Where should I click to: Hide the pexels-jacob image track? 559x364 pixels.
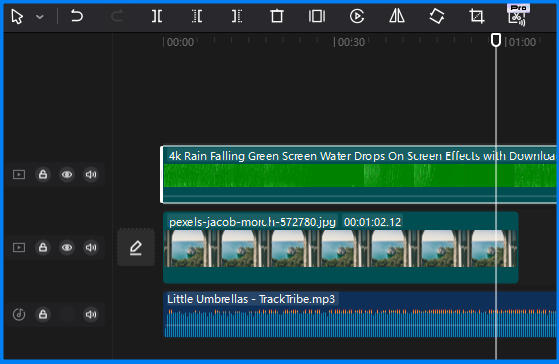coord(67,247)
